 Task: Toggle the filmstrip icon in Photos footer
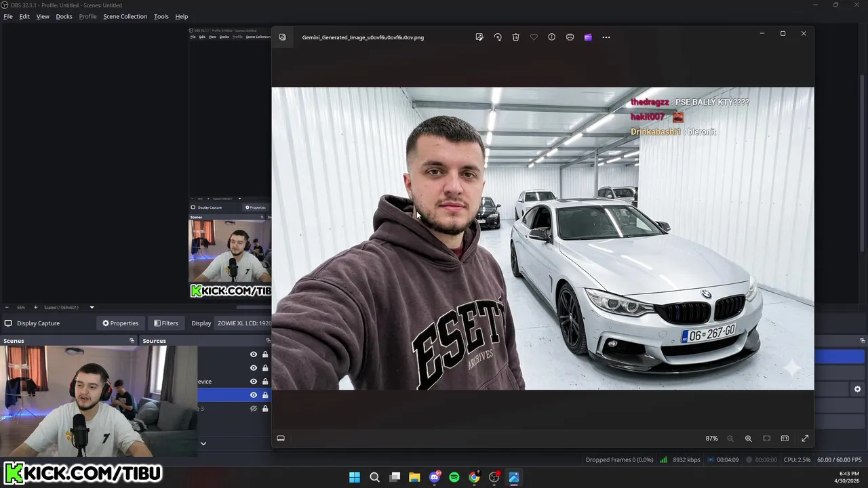281,439
